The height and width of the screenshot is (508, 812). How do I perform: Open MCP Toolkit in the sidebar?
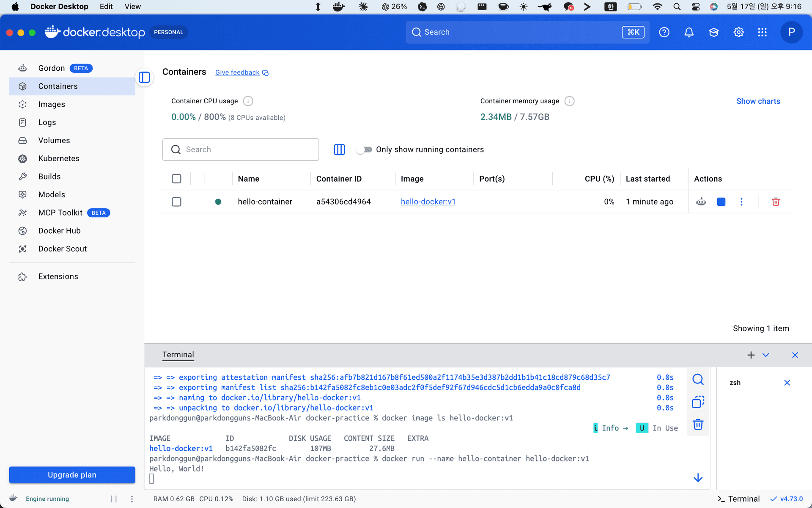coord(72,213)
